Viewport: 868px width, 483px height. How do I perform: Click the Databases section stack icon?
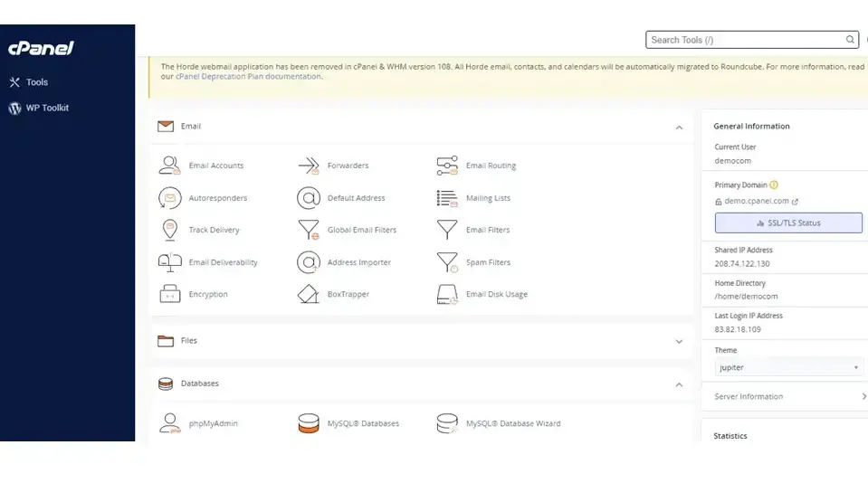coord(166,384)
